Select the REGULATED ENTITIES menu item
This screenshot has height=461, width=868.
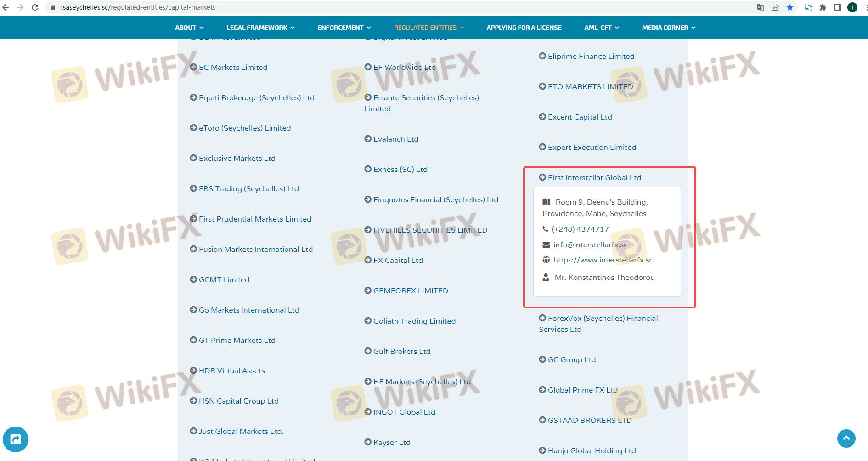click(429, 28)
